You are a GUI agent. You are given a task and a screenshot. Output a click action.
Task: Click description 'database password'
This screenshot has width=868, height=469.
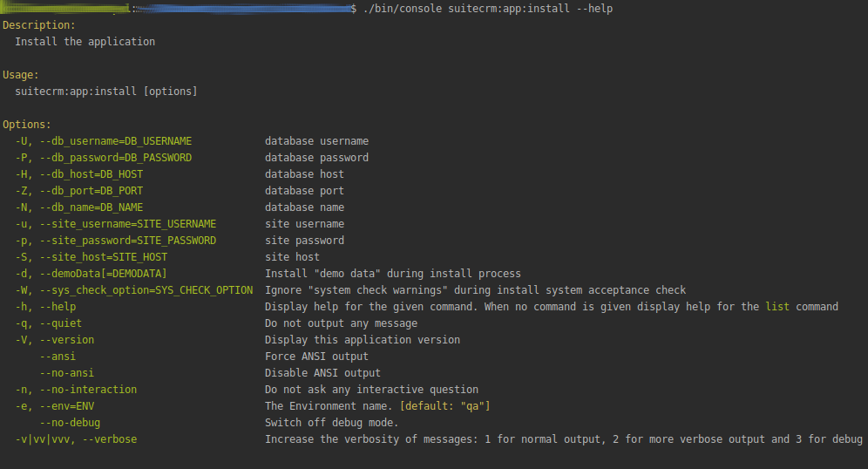(316, 158)
